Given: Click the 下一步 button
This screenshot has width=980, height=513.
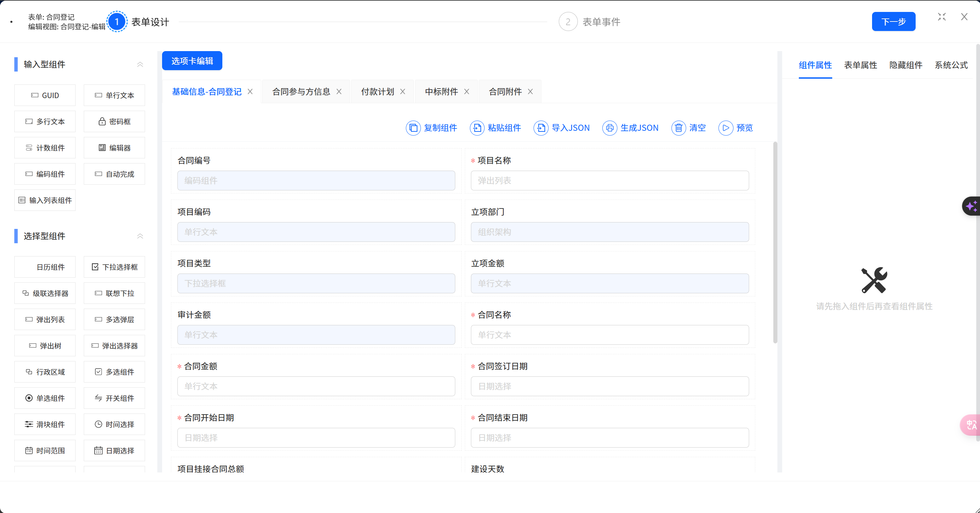Looking at the screenshot, I should pos(894,22).
